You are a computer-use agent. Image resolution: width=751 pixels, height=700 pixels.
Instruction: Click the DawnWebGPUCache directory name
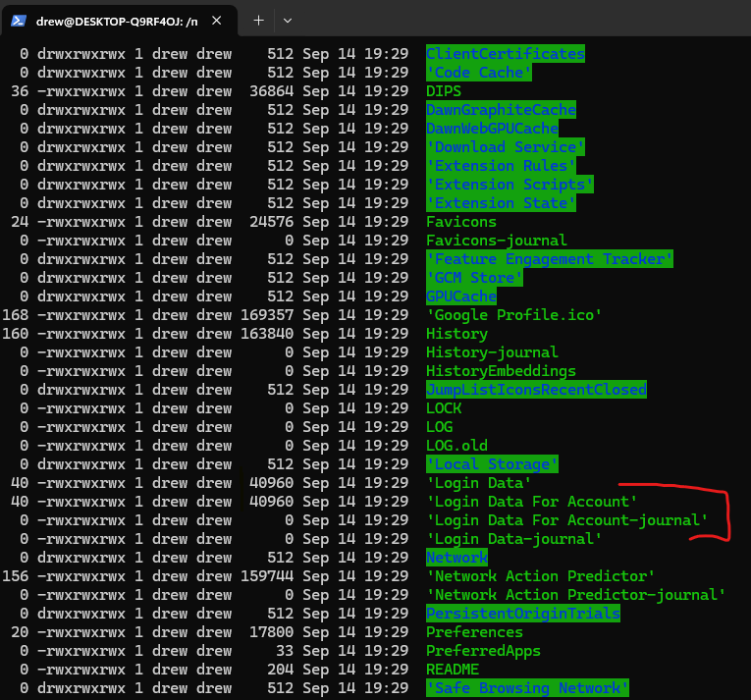(x=493, y=129)
